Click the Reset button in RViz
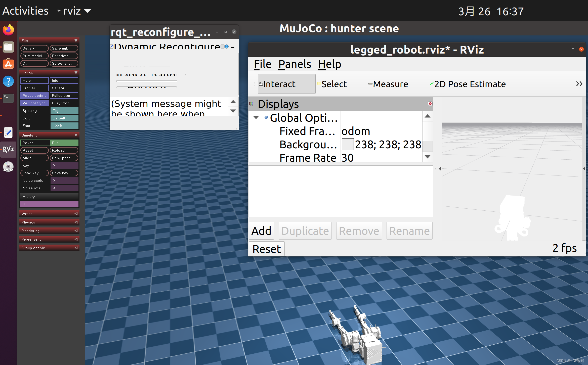 [267, 249]
